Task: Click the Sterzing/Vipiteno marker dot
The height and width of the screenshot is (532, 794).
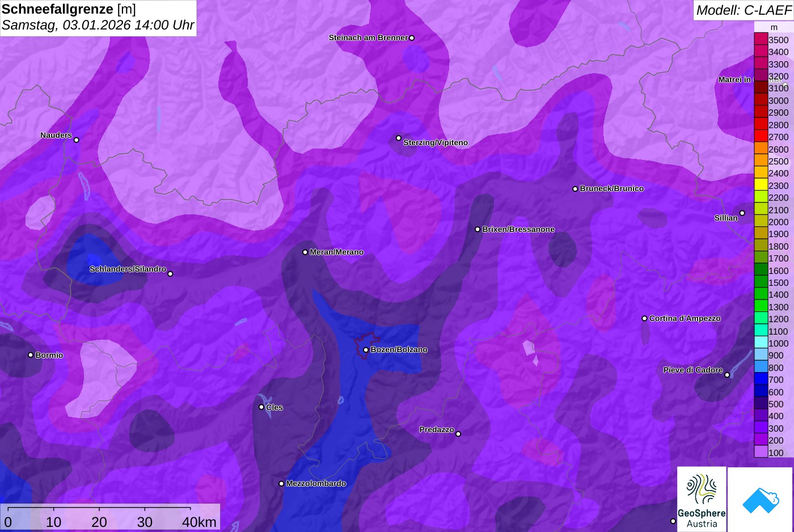Action: pos(399,138)
